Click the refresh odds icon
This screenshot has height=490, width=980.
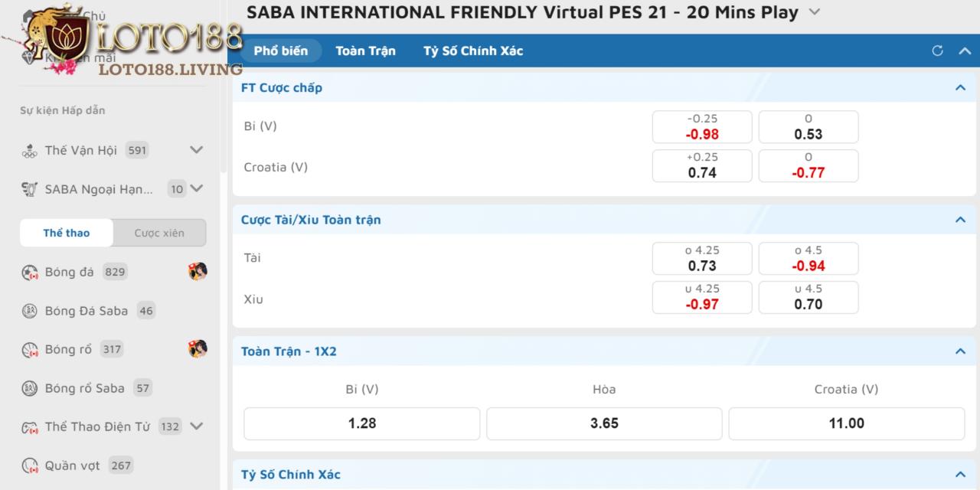937,51
